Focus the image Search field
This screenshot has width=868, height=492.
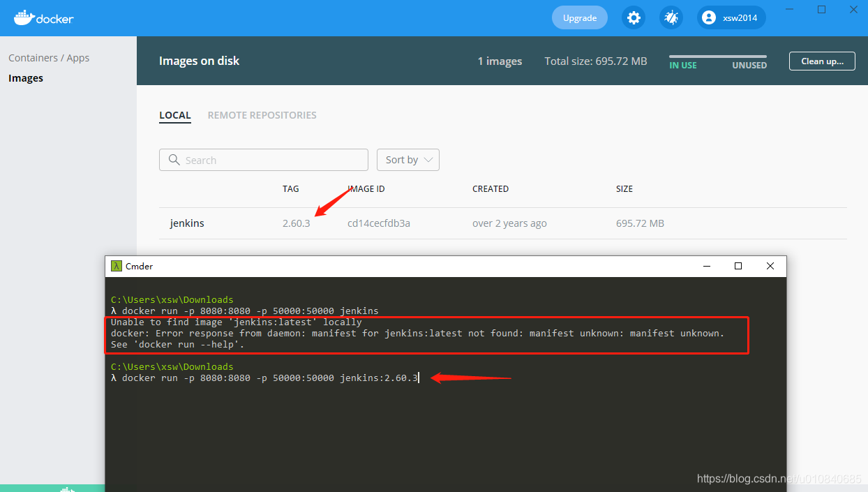(x=264, y=160)
